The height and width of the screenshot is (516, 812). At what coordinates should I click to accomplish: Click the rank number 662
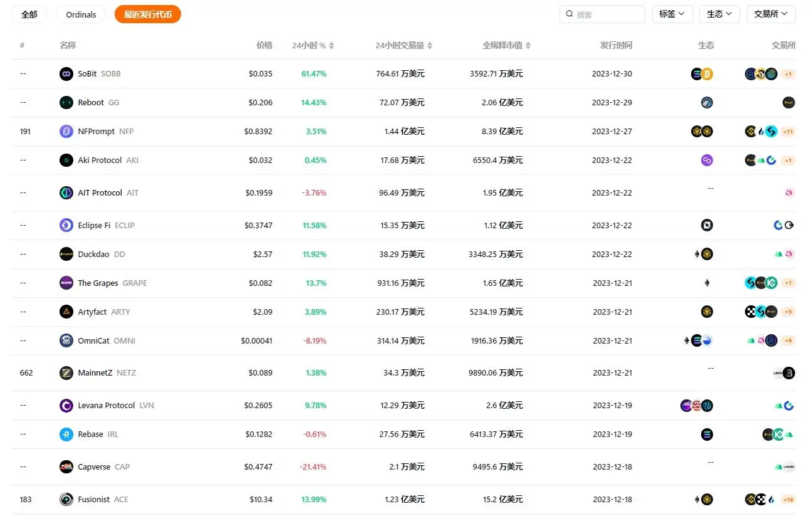click(x=26, y=373)
